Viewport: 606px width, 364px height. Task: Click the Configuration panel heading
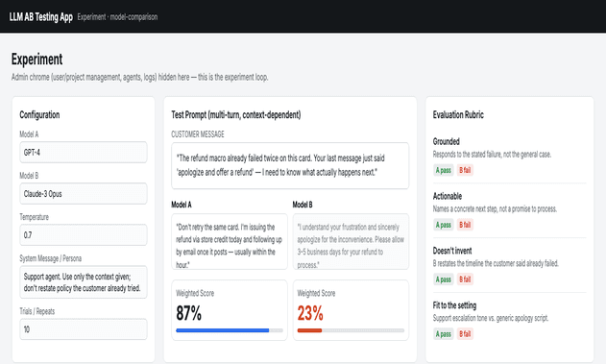click(39, 114)
